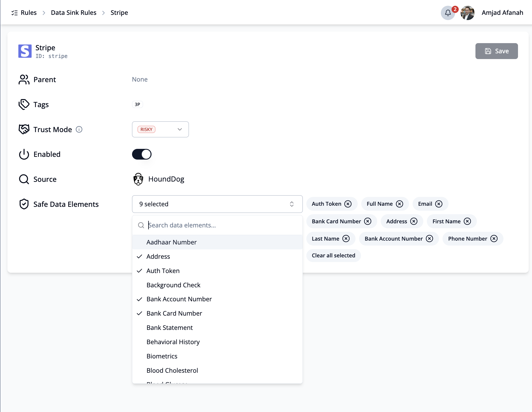Collapse the 9 selected combo box
532x412 pixels.
[x=217, y=204]
